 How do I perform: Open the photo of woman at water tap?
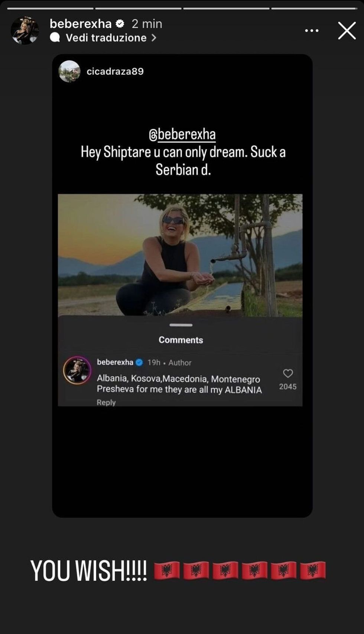tap(180, 255)
